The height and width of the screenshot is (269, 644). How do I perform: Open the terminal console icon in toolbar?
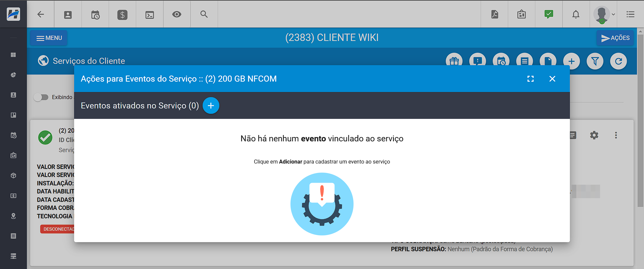coord(150,15)
